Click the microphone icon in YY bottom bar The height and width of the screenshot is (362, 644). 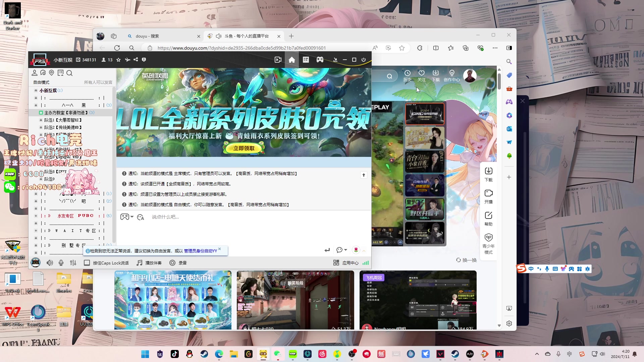[61, 263]
